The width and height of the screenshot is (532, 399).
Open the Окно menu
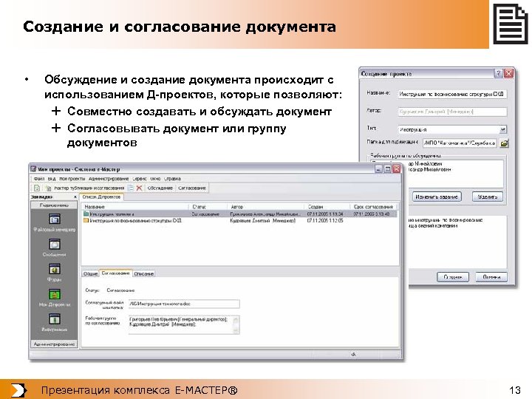click(155, 179)
